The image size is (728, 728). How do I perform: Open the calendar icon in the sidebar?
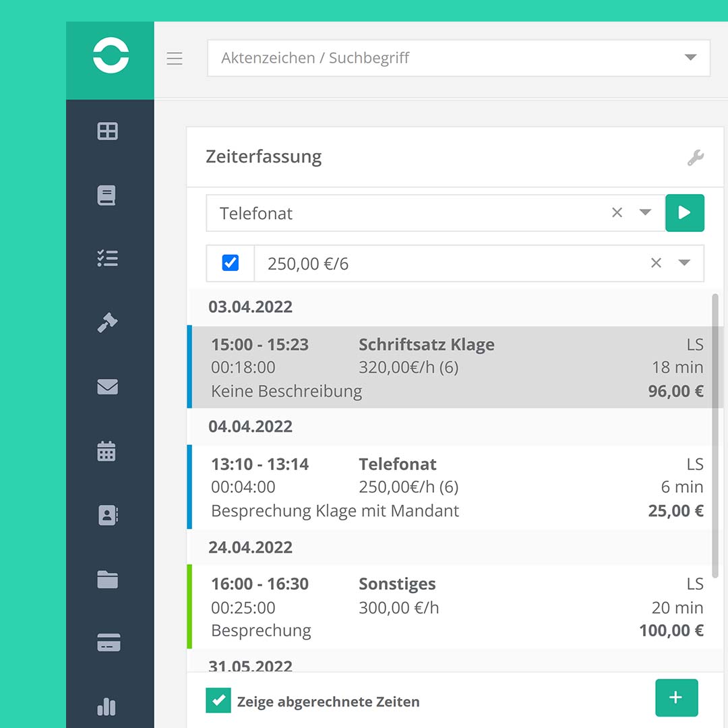click(x=108, y=451)
